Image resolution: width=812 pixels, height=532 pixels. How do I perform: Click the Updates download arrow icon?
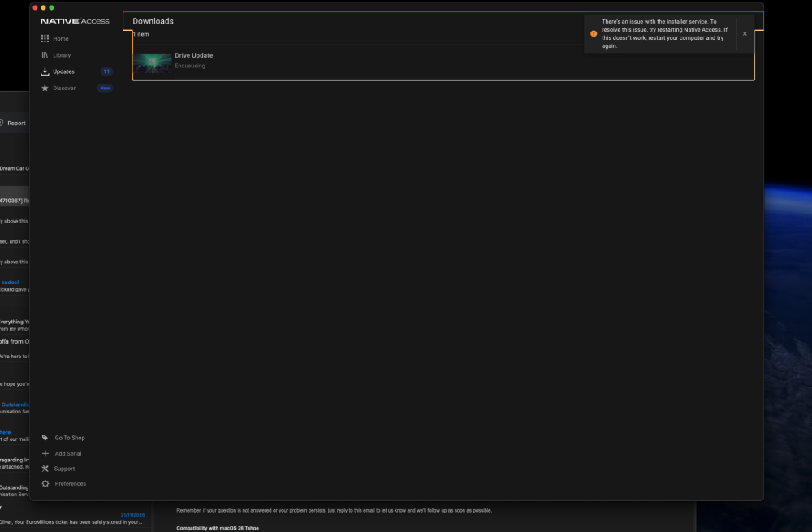point(45,71)
